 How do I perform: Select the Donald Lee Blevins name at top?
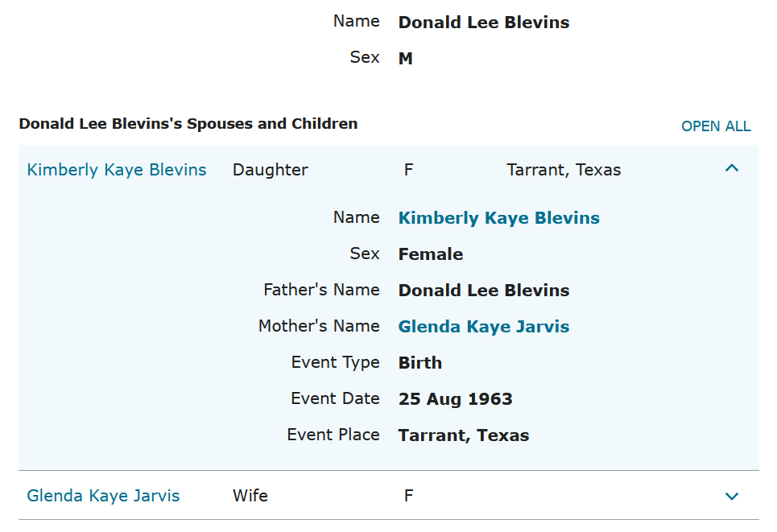tap(483, 23)
